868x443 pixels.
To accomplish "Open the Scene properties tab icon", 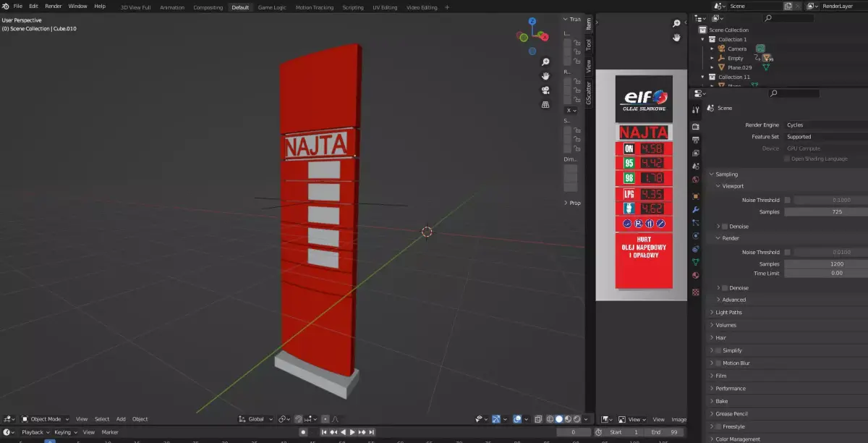I will point(696,166).
